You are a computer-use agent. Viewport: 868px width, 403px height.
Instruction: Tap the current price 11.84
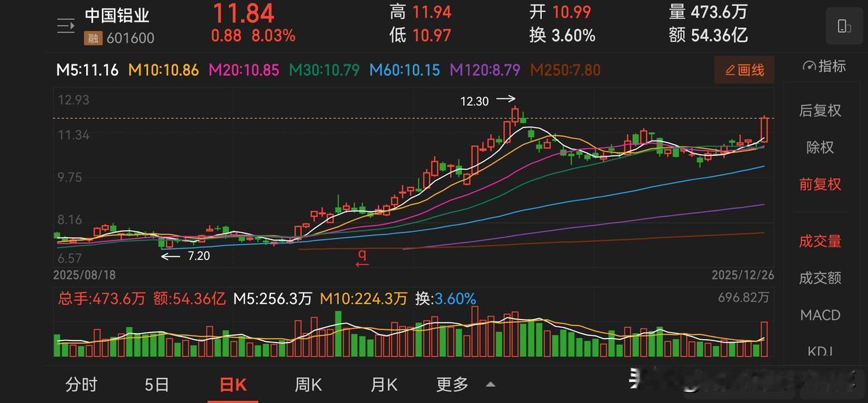click(243, 13)
